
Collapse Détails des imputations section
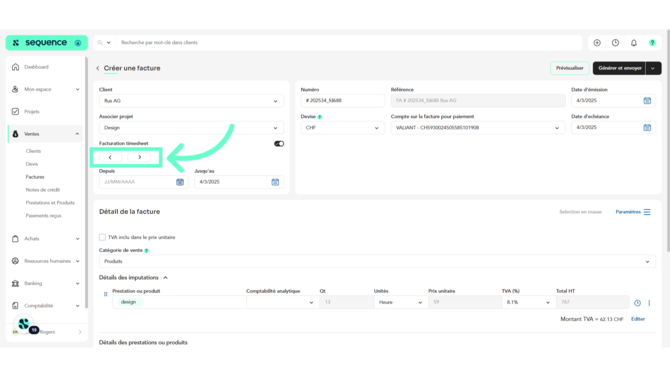tap(165, 278)
